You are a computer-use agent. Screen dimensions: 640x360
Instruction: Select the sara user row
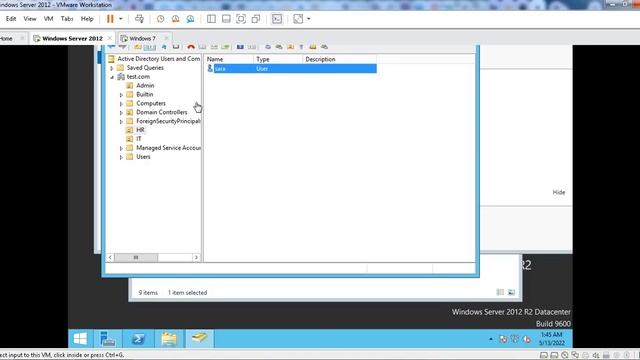291,69
